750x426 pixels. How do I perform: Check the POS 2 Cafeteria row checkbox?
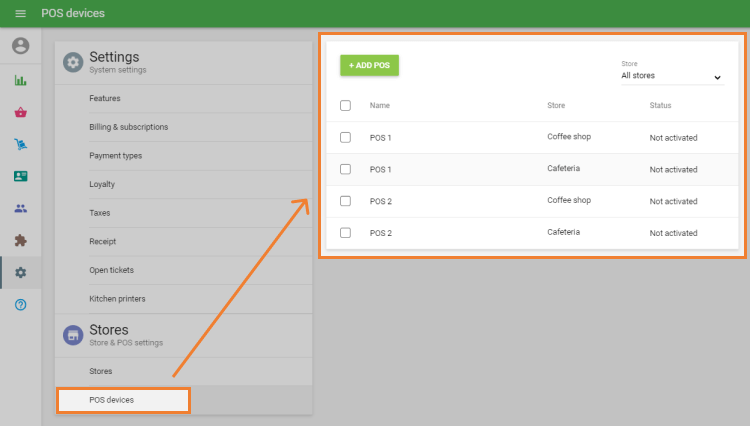click(x=345, y=233)
